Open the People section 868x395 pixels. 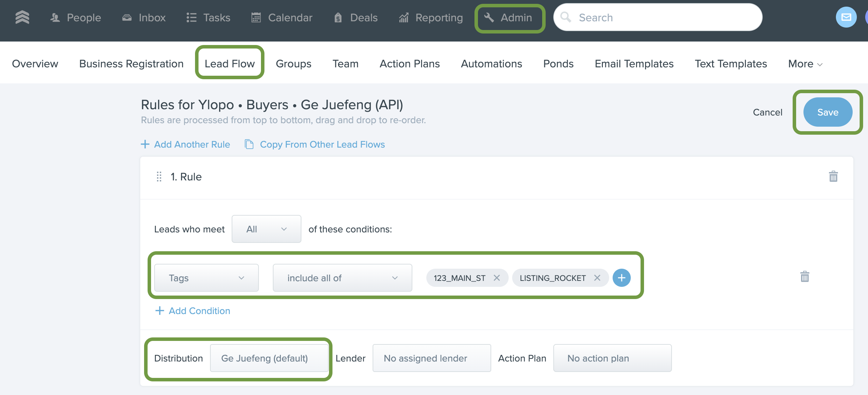pos(75,17)
